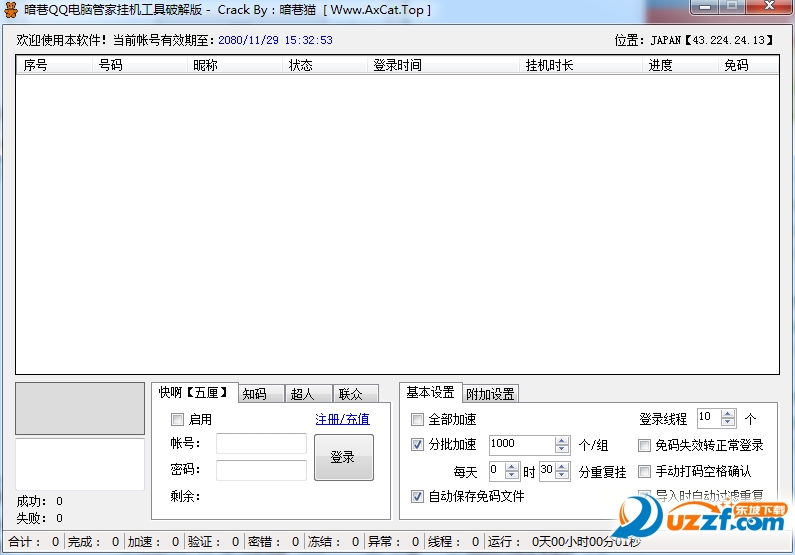Open the 基本设置 tab
Screen dimensions: 795x555
(430, 392)
